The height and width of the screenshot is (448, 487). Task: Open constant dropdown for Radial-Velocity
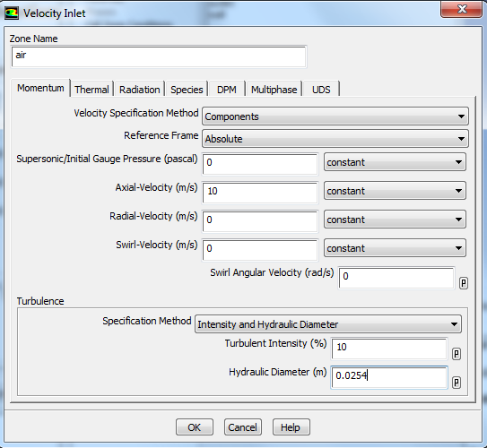(395, 220)
